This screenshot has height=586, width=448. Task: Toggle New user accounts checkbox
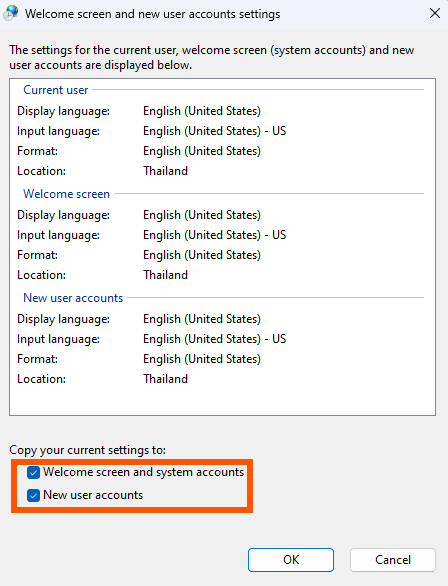[33, 496]
